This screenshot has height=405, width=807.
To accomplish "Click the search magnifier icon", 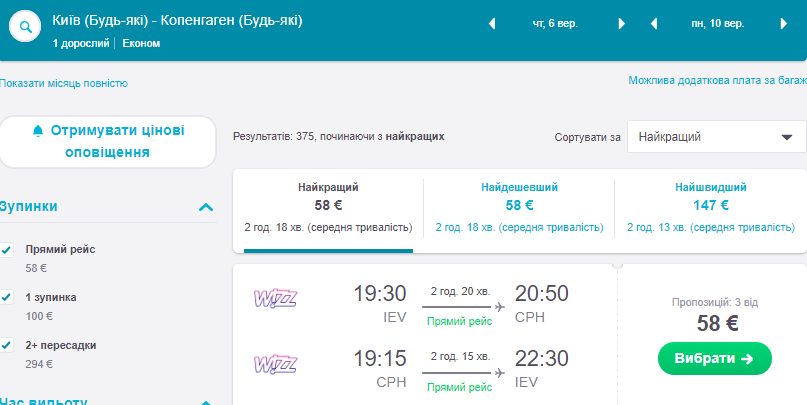I will click(25, 27).
